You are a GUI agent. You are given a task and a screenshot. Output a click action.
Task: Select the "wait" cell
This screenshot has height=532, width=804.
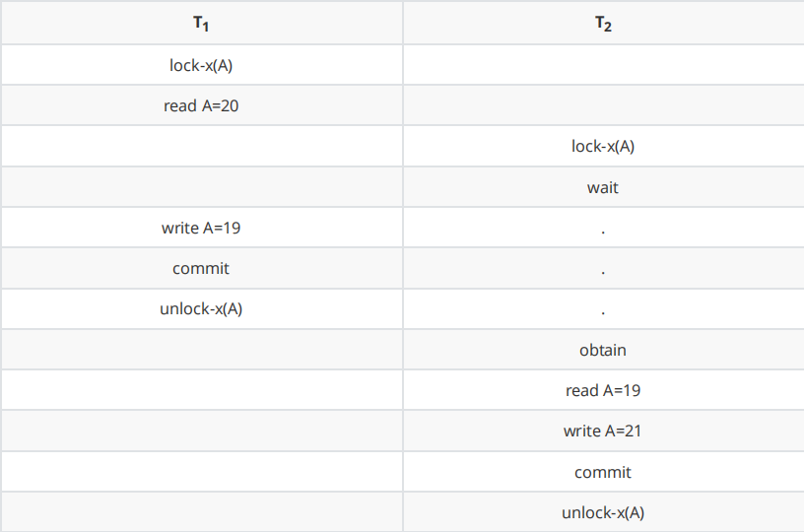603,187
